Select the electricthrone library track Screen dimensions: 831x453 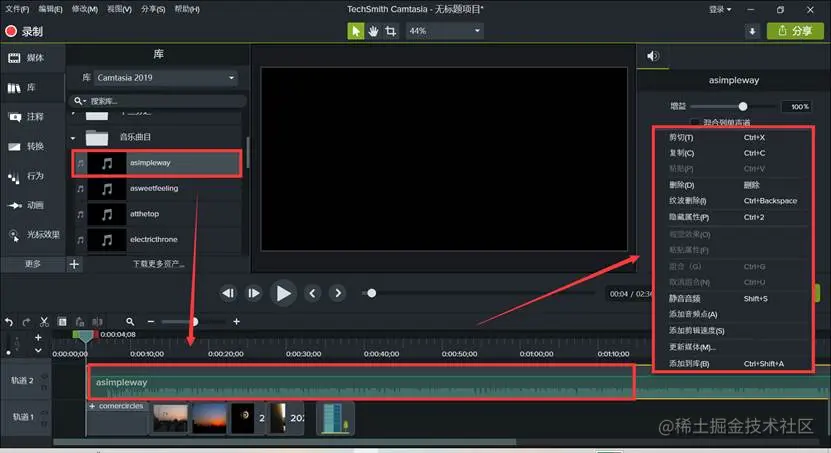(157, 239)
